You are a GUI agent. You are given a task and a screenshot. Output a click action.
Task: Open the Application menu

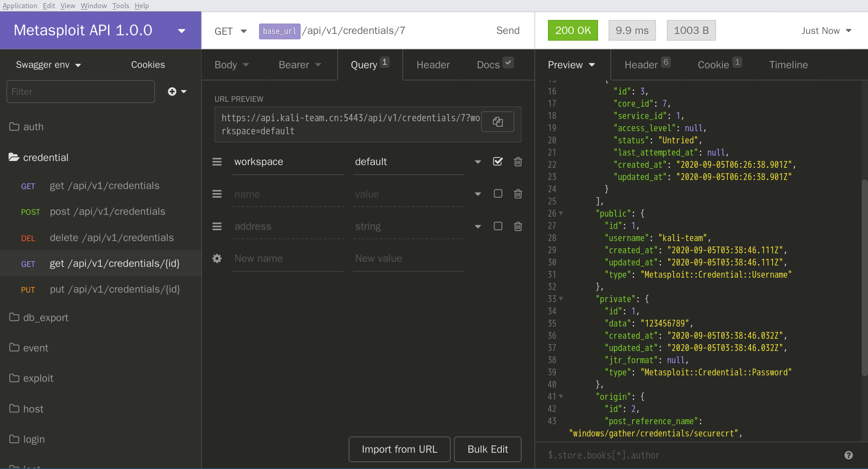click(20, 5)
